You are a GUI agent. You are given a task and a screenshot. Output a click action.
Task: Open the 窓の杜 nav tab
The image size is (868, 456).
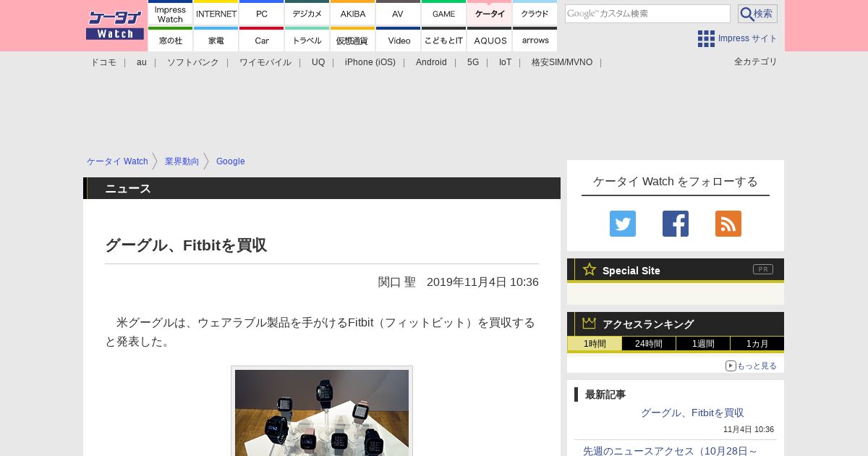[x=171, y=40]
